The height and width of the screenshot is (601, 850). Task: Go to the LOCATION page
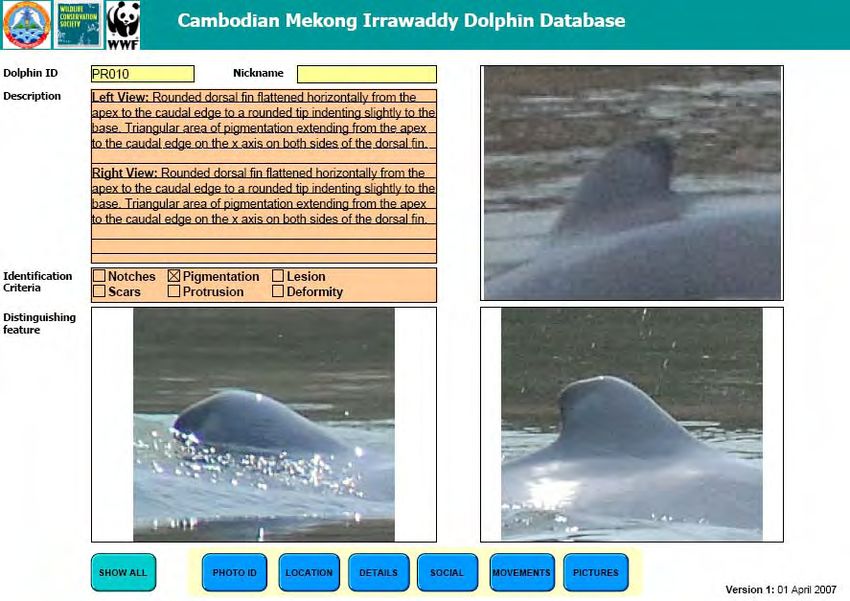[x=309, y=573]
